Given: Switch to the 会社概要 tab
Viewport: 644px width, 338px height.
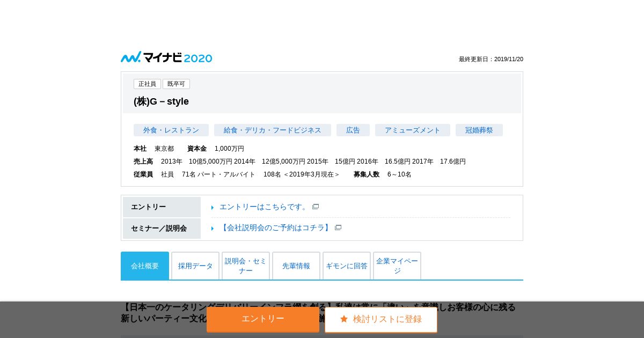Looking at the screenshot, I should (x=145, y=266).
